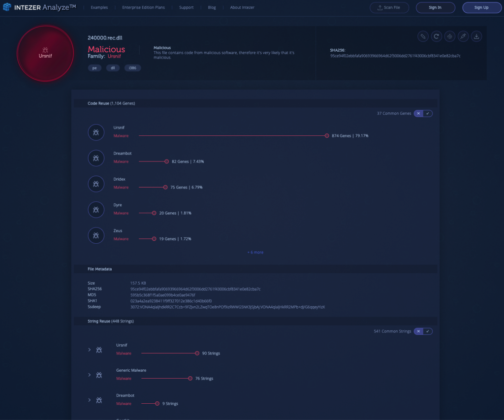Toggle the 541 Common Strings switch
This screenshot has height=420, width=504.
pos(423,331)
